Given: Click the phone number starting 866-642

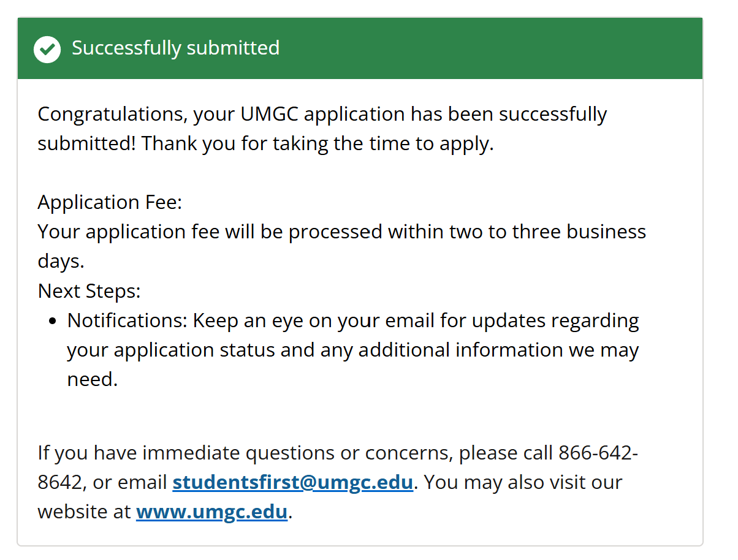Looking at the screenshot, I should tap(338, 467).
